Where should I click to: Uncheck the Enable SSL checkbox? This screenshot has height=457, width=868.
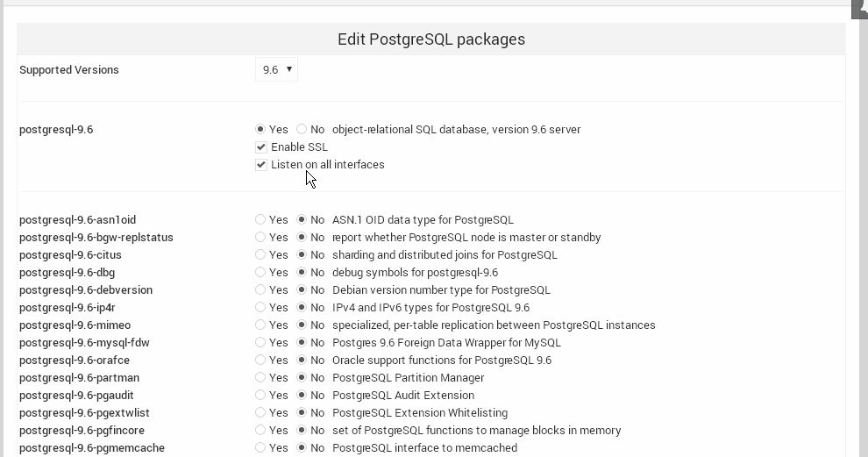(261, 146)
